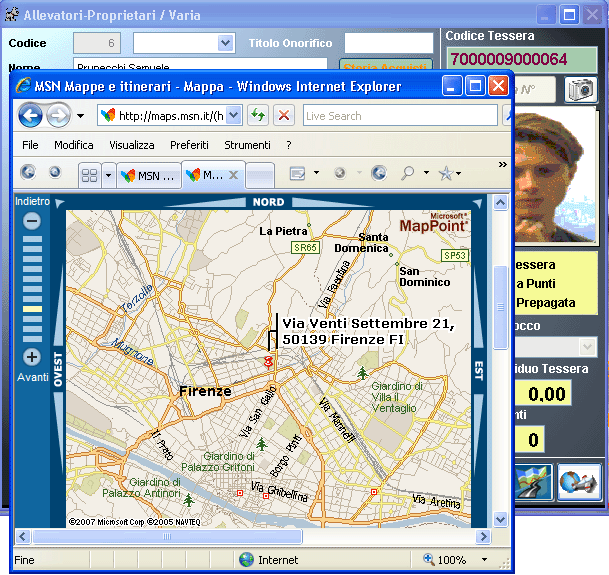Click the green refresh page button
Image resolution: width=609 pixels, height=575 pixels.
[258, 115]
